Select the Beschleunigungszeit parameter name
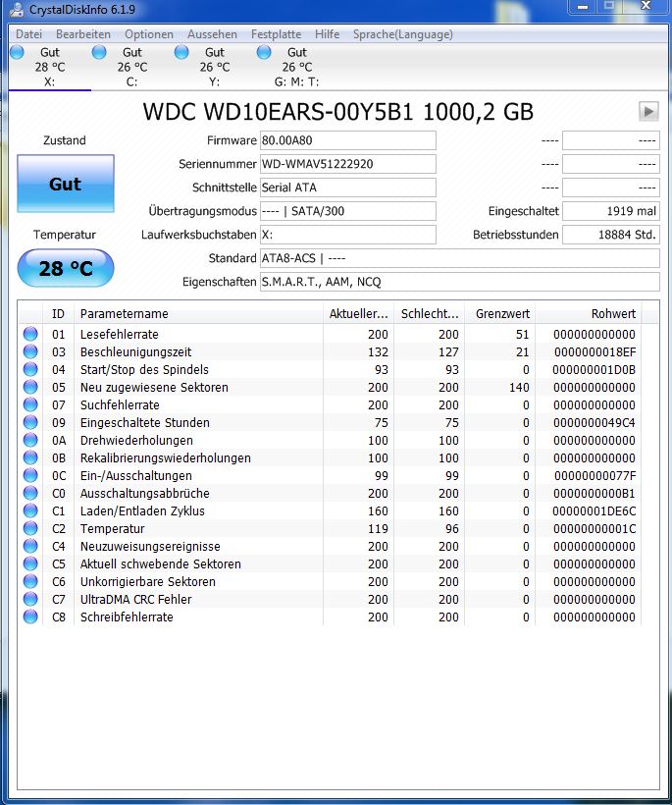Image resolution: width=672 pixels, height=805 pixels. click(135, 351)
